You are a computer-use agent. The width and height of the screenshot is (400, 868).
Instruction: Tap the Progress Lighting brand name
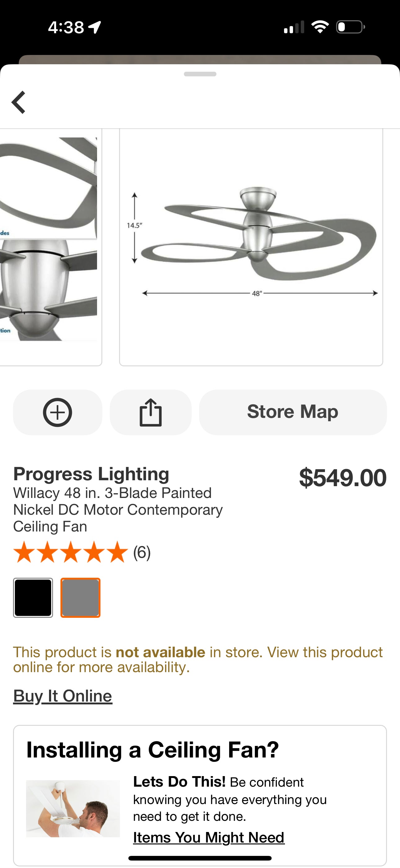pyautogui.click(x=91, y=474)
